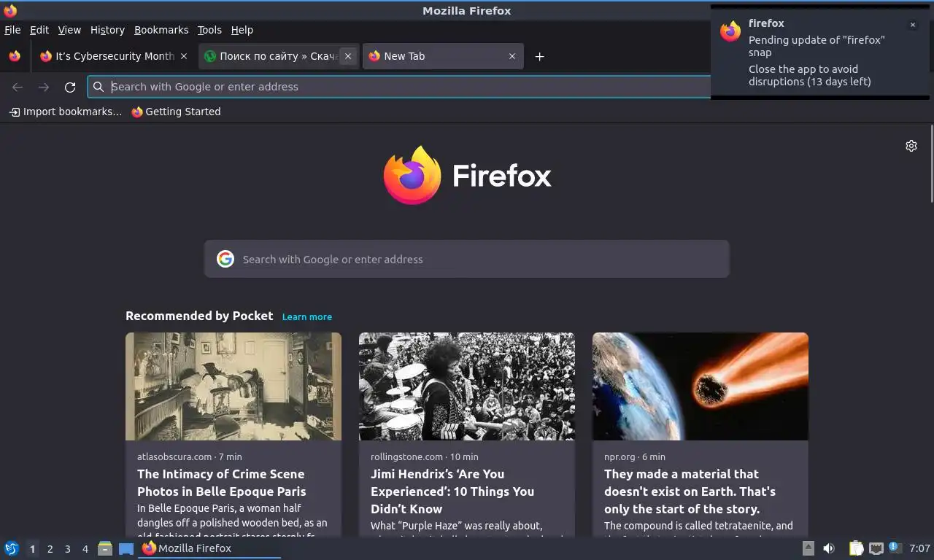Open the Tools menu
This screenshot has height=560, width=934.
coord(209,30)
